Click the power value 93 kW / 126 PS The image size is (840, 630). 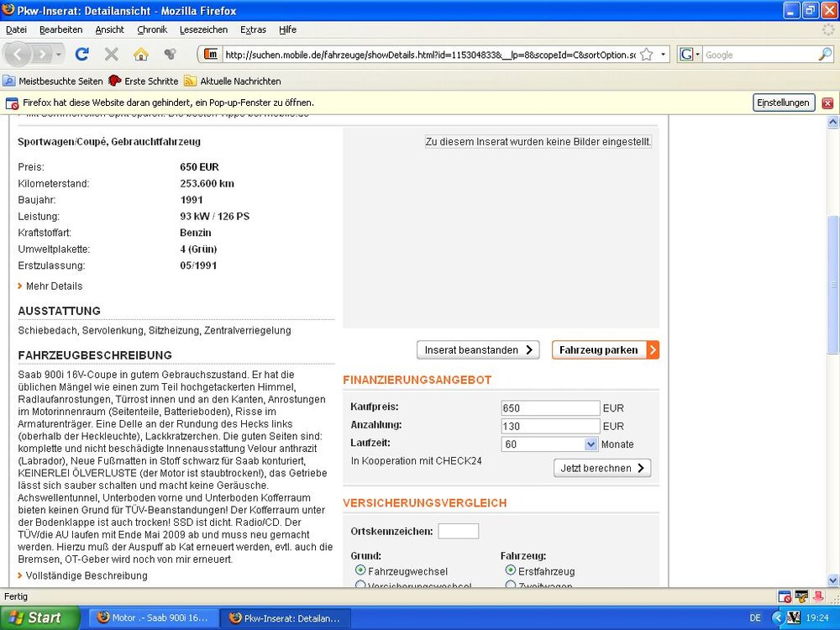pos(215,217)
